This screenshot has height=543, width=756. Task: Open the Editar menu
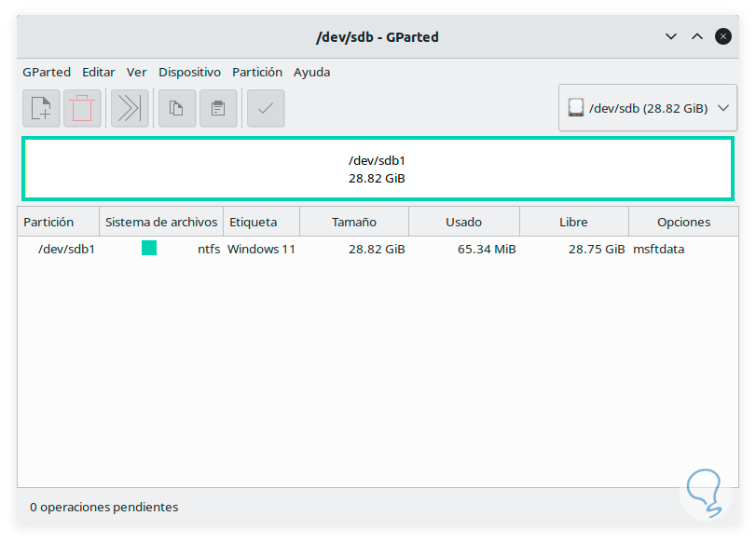(x=99, y=72)
